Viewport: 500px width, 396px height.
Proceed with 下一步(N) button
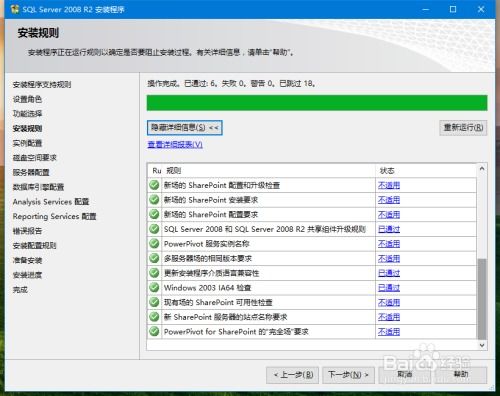(x=348, y=375)
